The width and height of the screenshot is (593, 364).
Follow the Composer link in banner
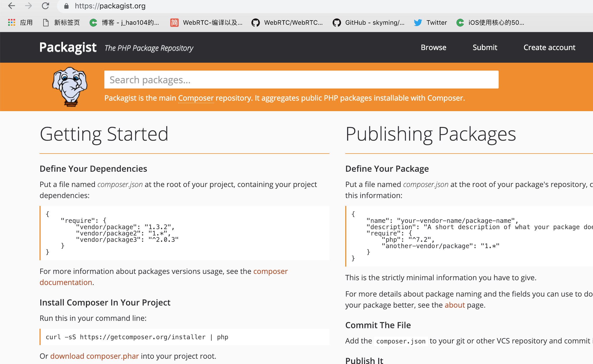(196, 98)
